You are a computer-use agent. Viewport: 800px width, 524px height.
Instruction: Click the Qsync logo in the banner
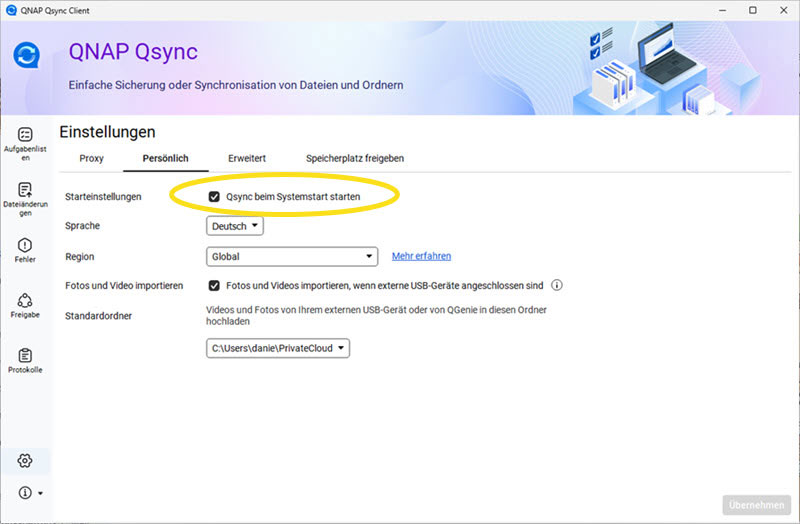pos(27,55)
